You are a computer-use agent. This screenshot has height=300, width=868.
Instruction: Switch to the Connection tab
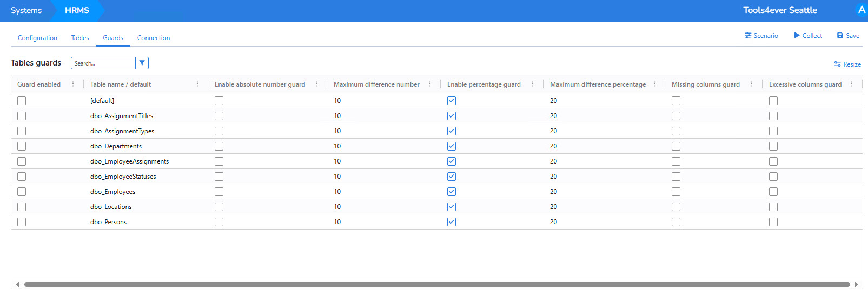pos(154,38)
